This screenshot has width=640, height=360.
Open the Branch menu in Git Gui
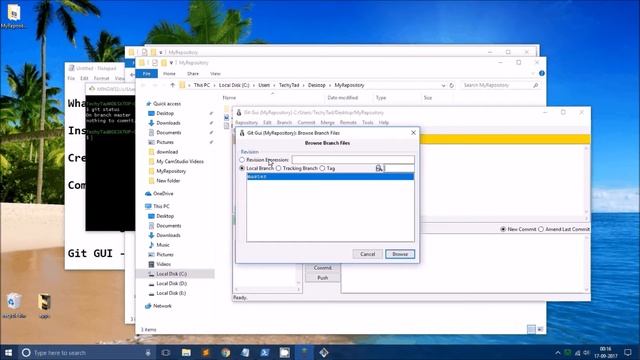coord(284,122)
